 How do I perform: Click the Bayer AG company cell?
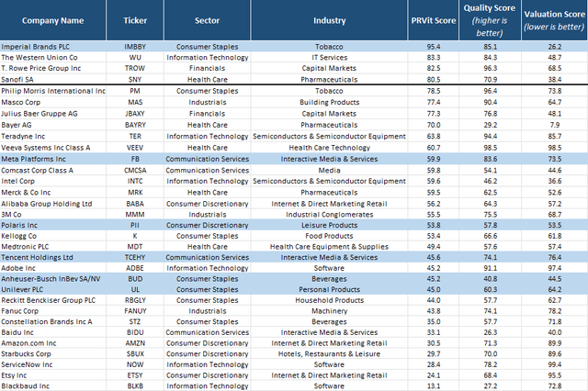(53, 125)
